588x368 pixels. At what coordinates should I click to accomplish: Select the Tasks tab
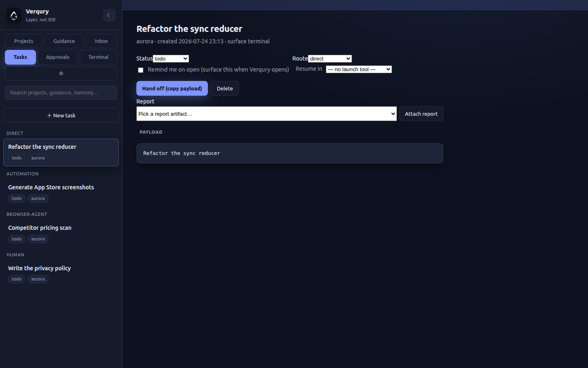coord(20,57)
